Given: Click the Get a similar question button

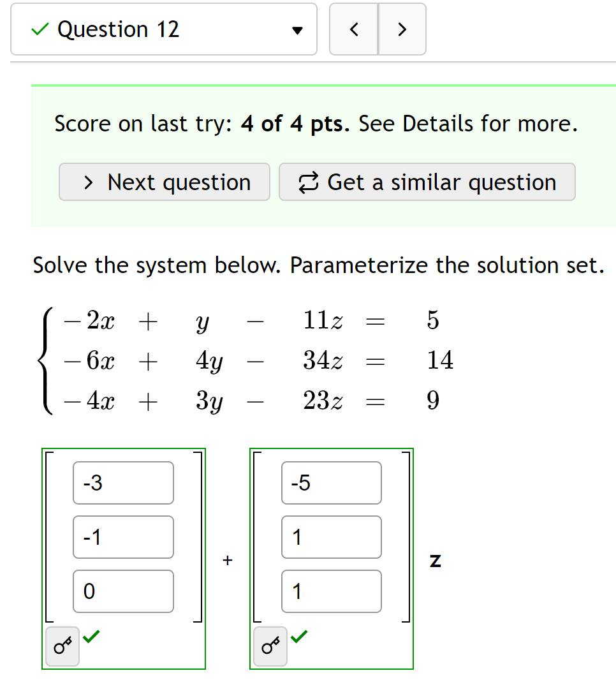Looking at the screenshot, I should 427,182.
